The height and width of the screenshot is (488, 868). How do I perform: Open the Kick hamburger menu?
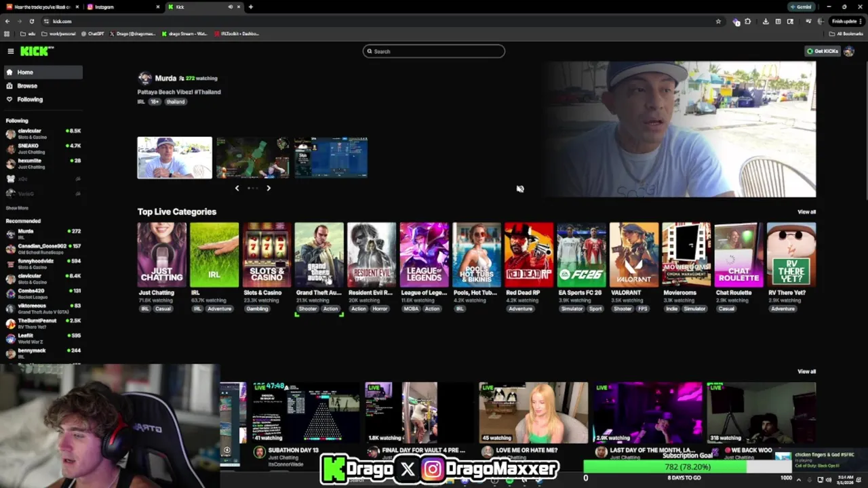[10, 51]
